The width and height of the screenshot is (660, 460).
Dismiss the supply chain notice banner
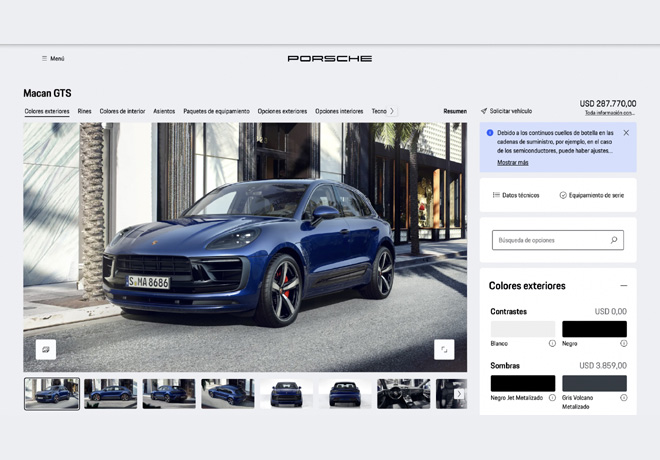click(626, 133)
